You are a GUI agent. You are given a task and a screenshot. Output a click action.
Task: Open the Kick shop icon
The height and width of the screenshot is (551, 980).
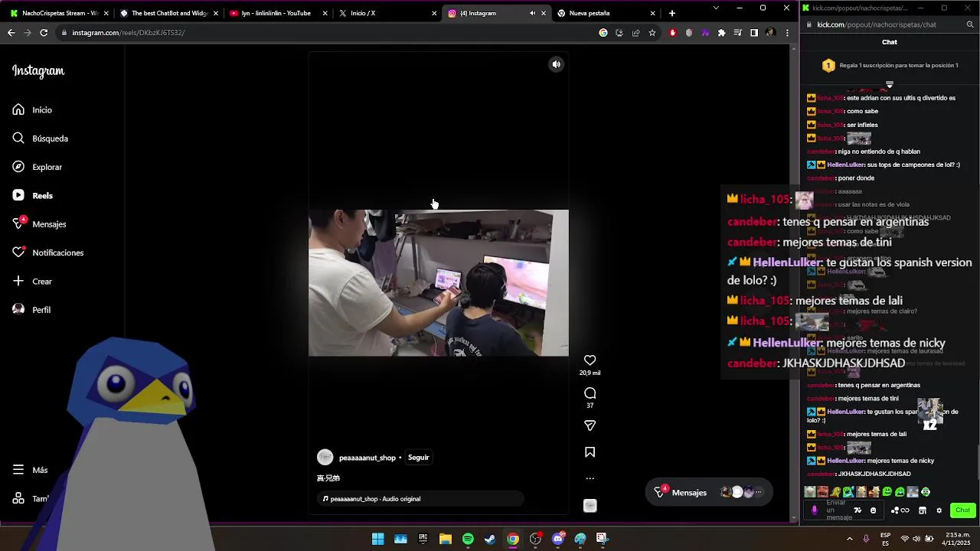pos(923,510)
